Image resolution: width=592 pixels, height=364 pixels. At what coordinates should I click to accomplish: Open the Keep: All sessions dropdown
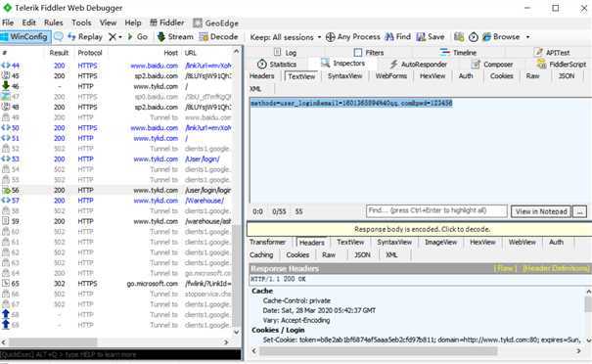pos(286,37)
